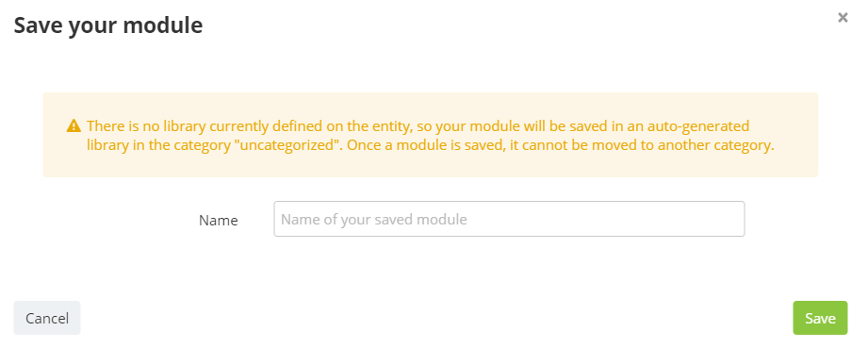868x348 pixels.
Task: Close the Save your module dialog
Action: [x=843, y=18]
